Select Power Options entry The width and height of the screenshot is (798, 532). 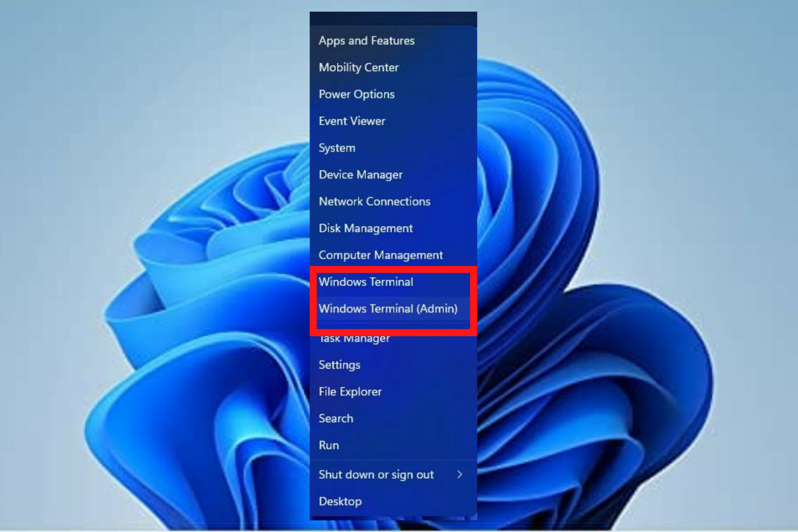click(x=393, y=94)
